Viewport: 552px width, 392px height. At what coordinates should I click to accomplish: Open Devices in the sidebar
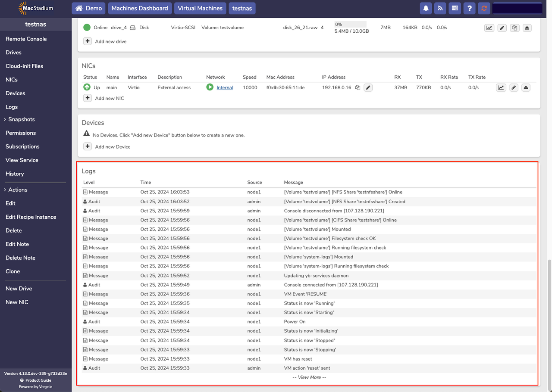point(16,93)
